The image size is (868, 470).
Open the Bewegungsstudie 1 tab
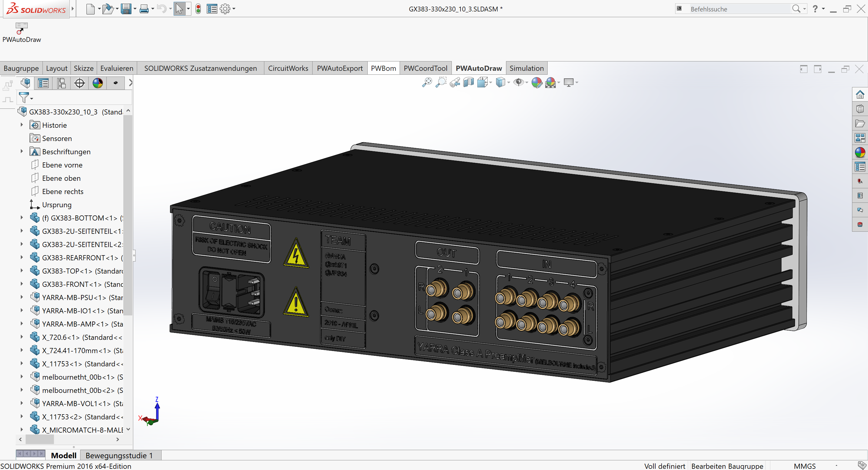click(119, 455)
